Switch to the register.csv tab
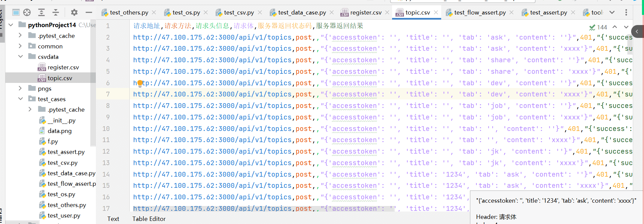 (x=366, y=13)
